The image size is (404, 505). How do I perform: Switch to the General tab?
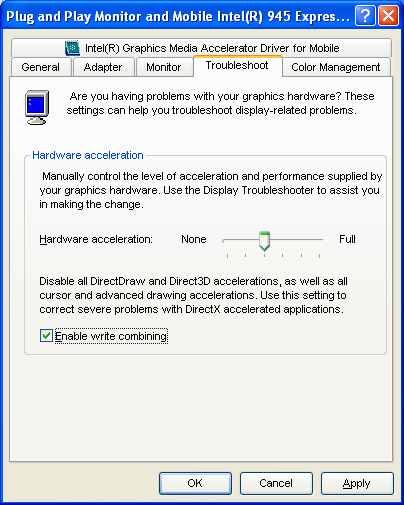pos(41,67)
